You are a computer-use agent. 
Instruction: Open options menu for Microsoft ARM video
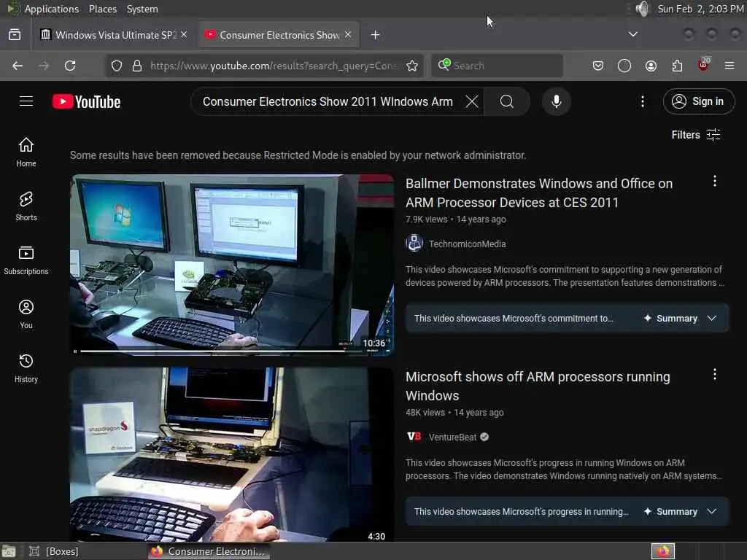[x=715, y=374]
